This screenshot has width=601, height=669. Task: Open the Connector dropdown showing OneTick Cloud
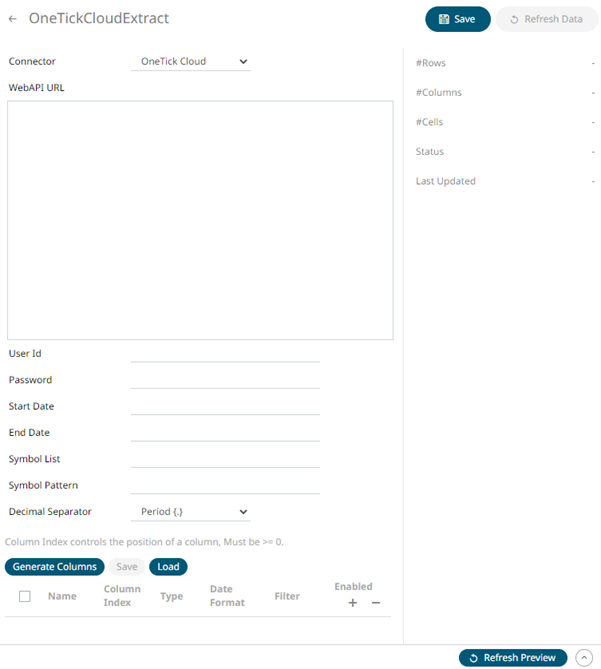point(190,61)
